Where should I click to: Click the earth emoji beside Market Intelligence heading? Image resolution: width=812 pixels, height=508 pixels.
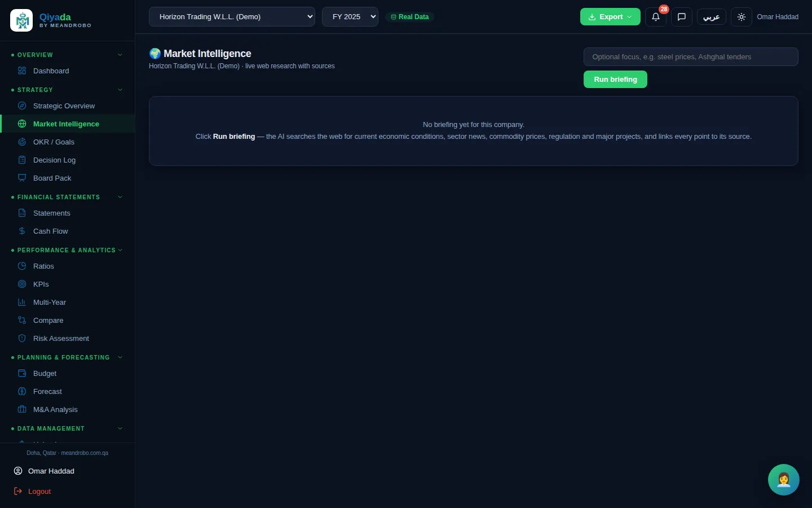click(x=155, y=54)
